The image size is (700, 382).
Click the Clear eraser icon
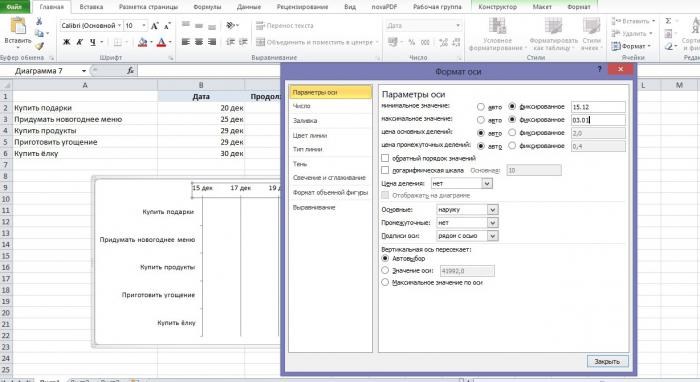tap(668, 46)
